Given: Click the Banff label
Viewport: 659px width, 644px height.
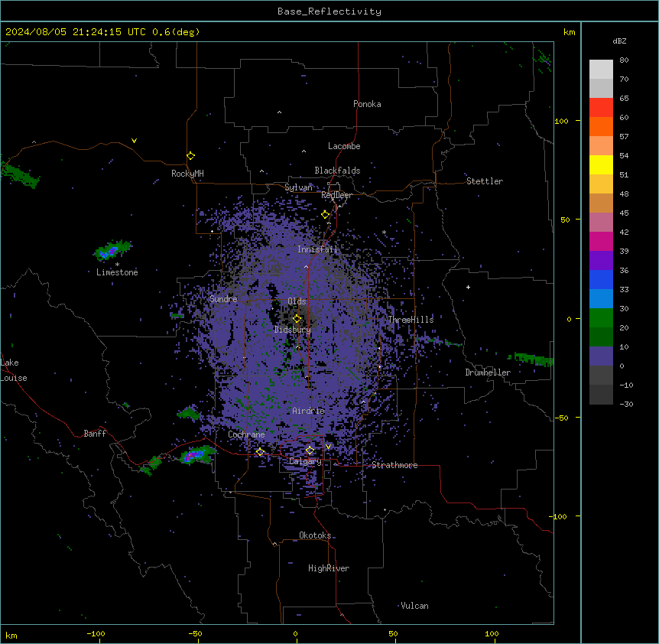Looking at the screenshot, I should [95, 434].
